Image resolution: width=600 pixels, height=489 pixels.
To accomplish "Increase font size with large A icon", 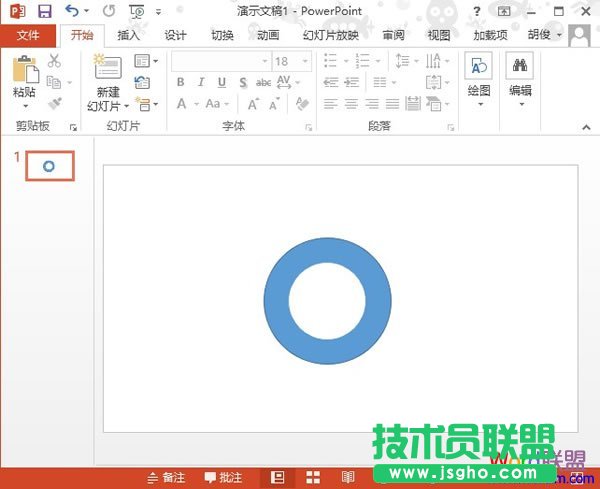I will [253, 104].
